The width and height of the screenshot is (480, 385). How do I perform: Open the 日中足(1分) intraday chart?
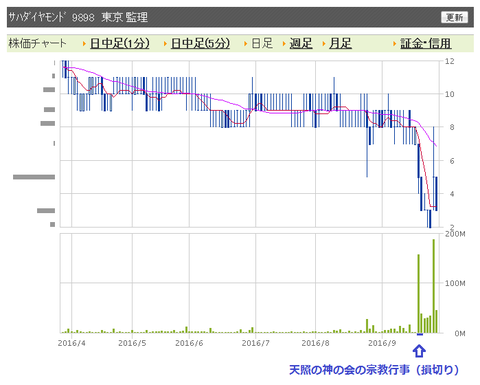[x=120, y=43]
